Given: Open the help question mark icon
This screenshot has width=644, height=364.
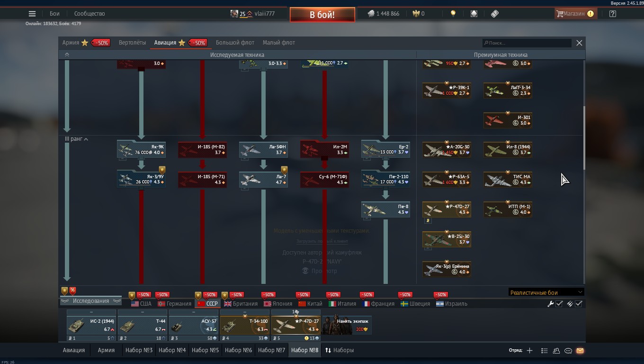Looking at the screenshot, I should pos(613,14).
